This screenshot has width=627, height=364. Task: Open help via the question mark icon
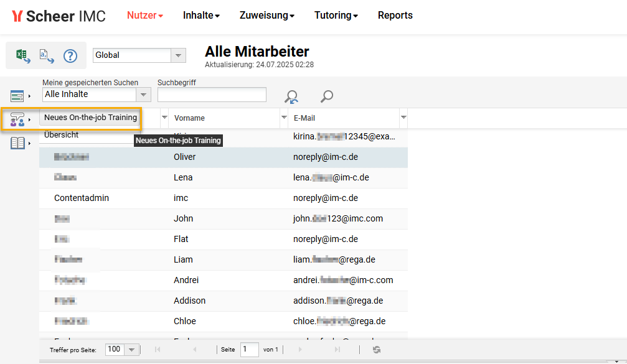tap(70, 55)
